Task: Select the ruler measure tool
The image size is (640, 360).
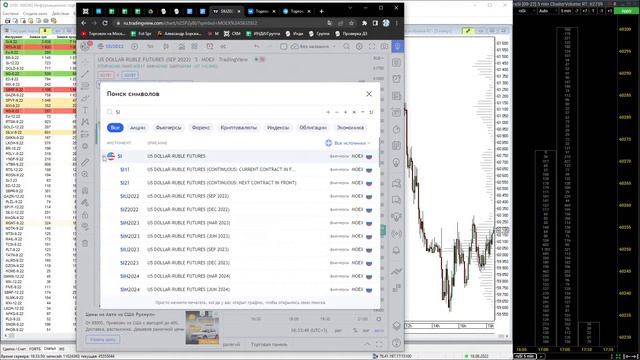Action: tap(85, 162)
